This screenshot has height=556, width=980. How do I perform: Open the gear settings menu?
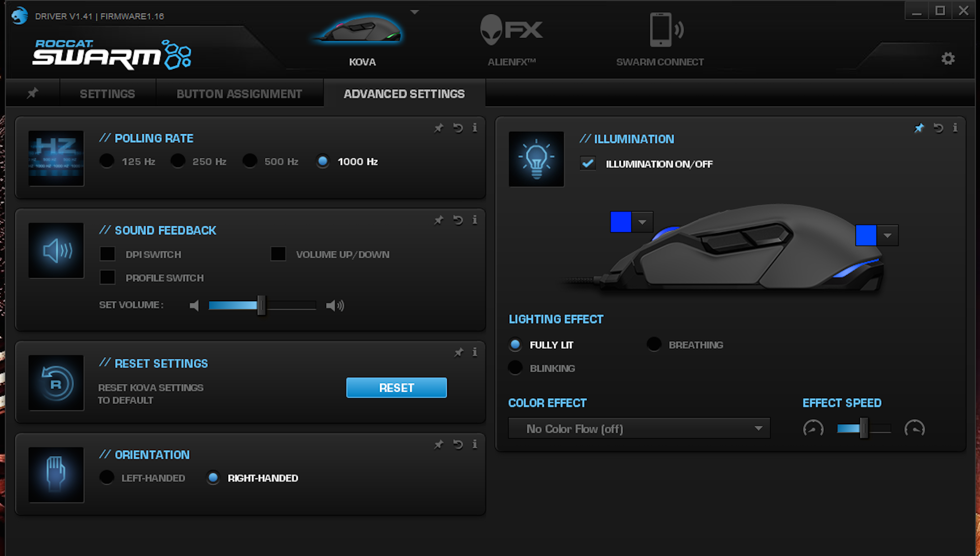(948, 59)
